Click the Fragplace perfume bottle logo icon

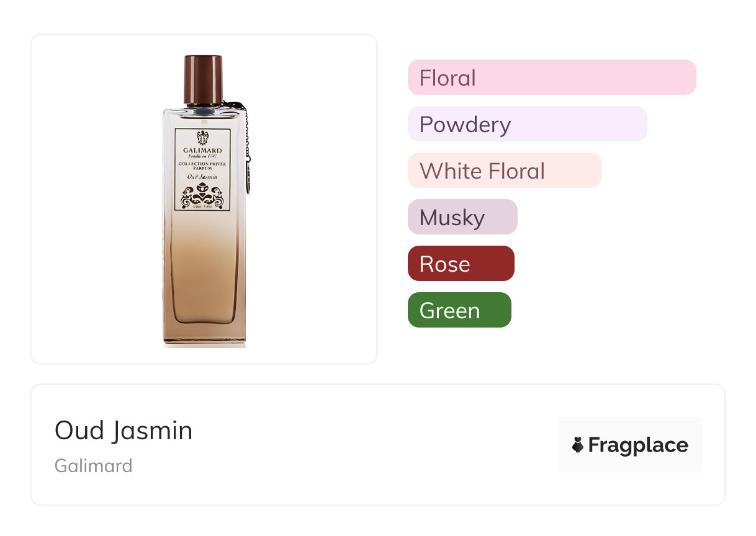(578, 445)
